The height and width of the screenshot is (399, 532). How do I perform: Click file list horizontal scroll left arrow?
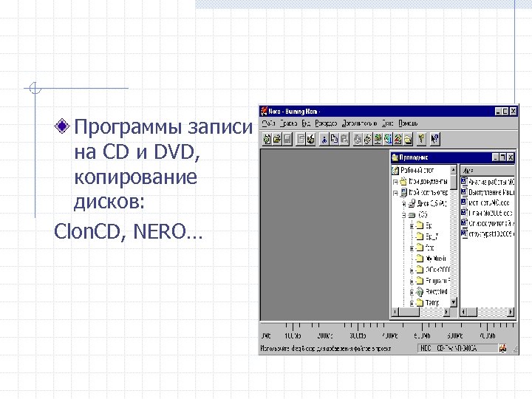pyautogui.click(x=464, y=312)
